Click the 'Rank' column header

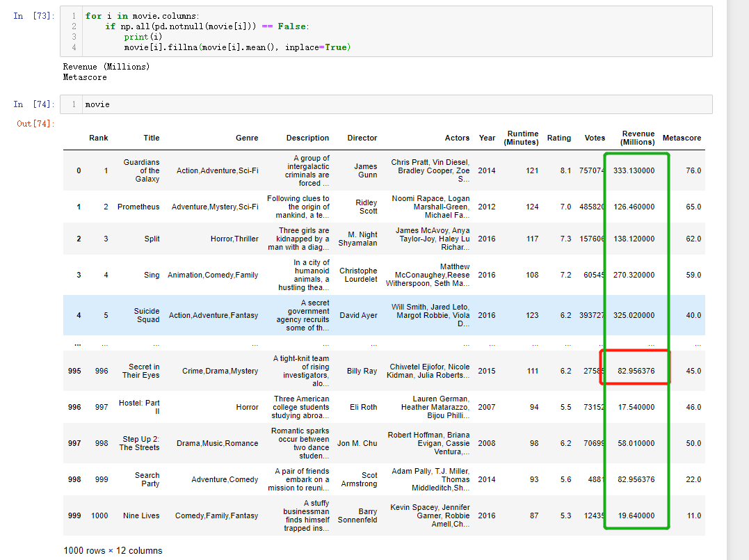[98, 138]
